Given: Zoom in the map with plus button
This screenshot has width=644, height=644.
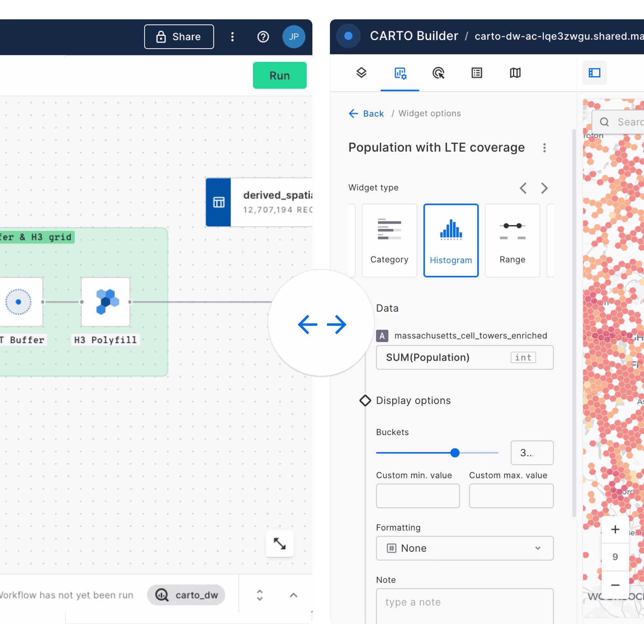Looking at the screenshot, I should [615, 529].
